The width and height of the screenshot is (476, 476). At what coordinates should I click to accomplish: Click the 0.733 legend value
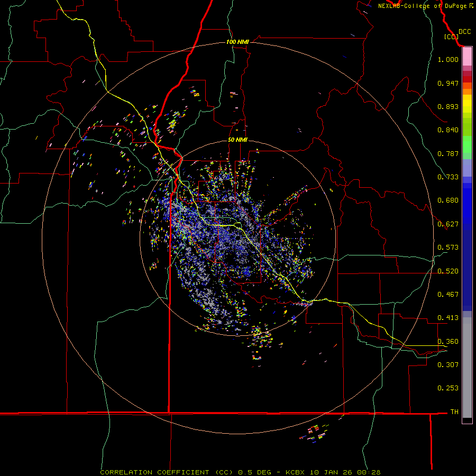448,177
